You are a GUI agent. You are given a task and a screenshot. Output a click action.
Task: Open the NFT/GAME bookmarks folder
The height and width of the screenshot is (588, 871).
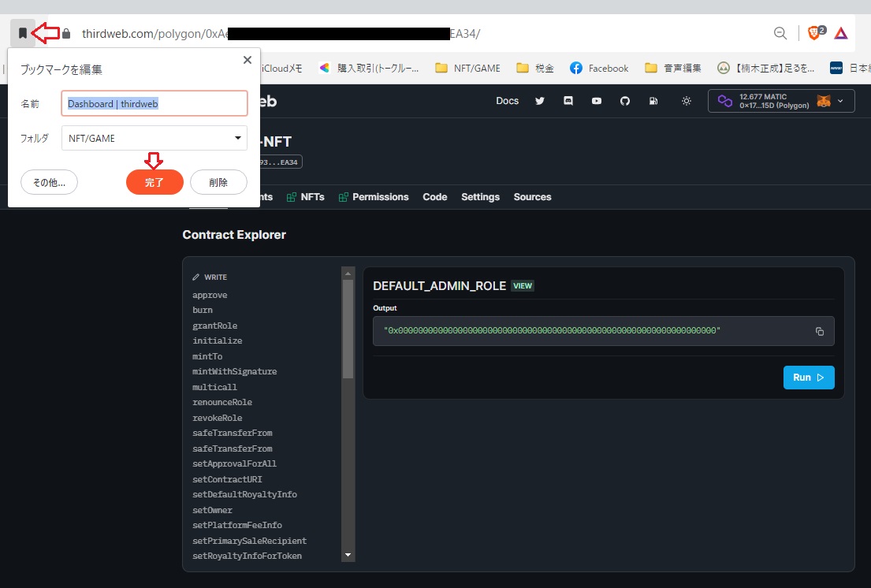pyautogui.click(x=467, y=69)
